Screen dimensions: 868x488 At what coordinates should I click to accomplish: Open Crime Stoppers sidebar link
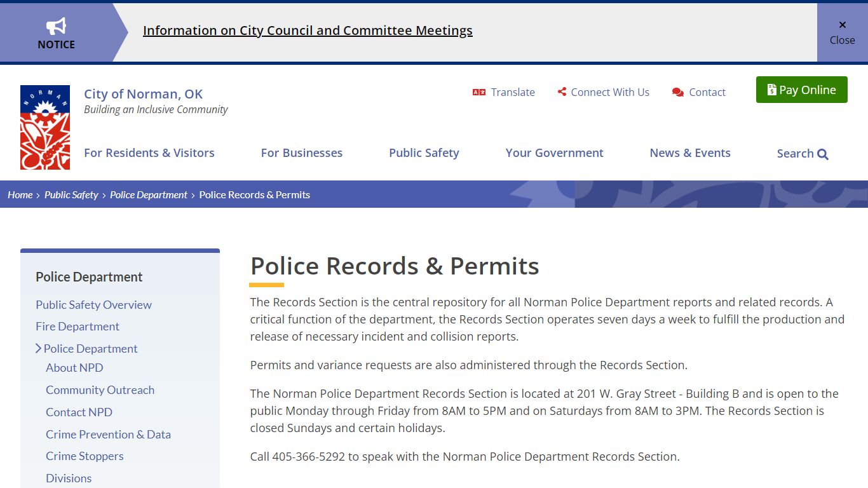[x=85, y=456]
